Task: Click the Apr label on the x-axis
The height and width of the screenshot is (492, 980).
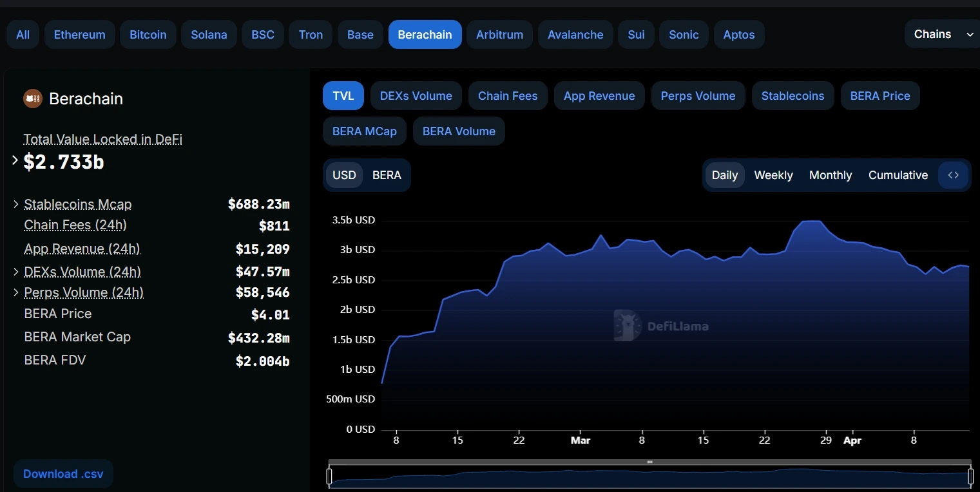Action: point(852,440)
